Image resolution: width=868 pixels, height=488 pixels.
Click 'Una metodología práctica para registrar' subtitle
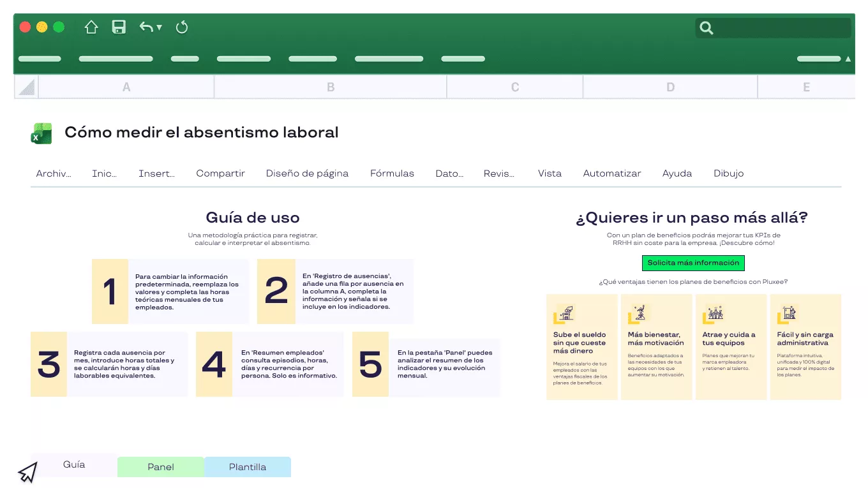(x=253, y=239)
